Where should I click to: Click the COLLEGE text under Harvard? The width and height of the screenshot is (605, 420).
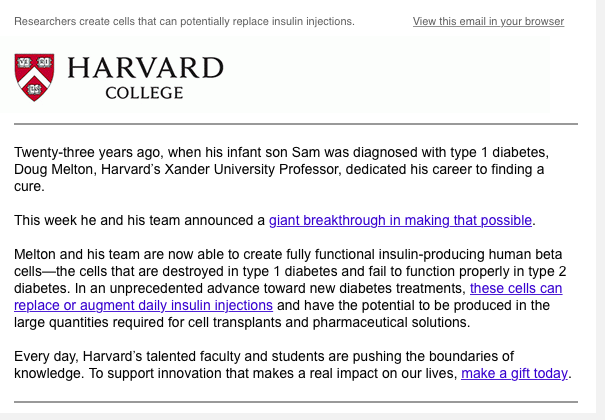click(x=144, y=93)
